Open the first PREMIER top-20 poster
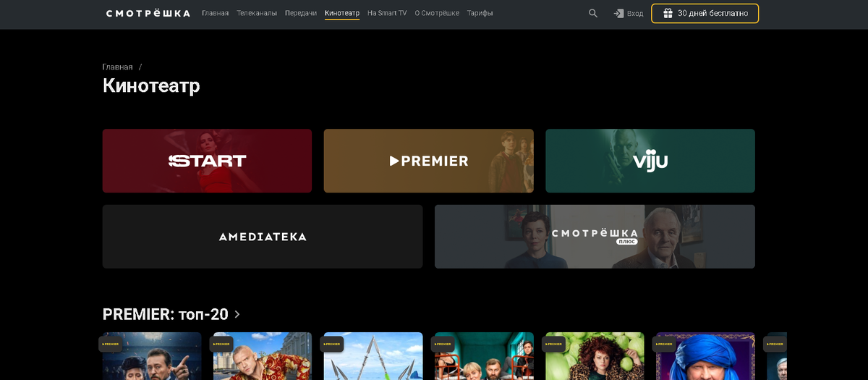The width and height of the screenshot is (868, 380). 152,356
